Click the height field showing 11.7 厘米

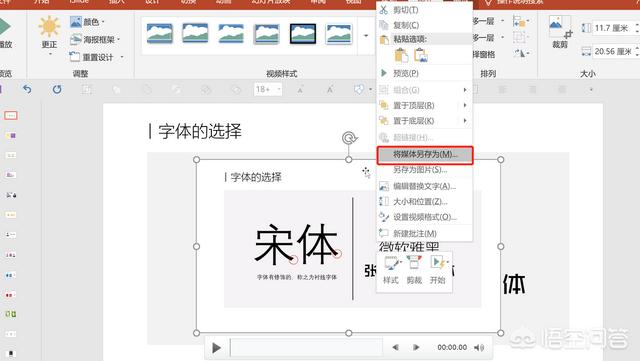click(612, 28)
